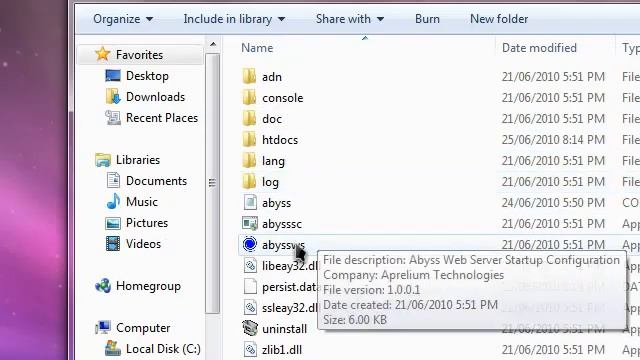Viewport: 640px width, 360px height.
Task: Click the Downloads label in navigation
Action: tap(155, 97)
